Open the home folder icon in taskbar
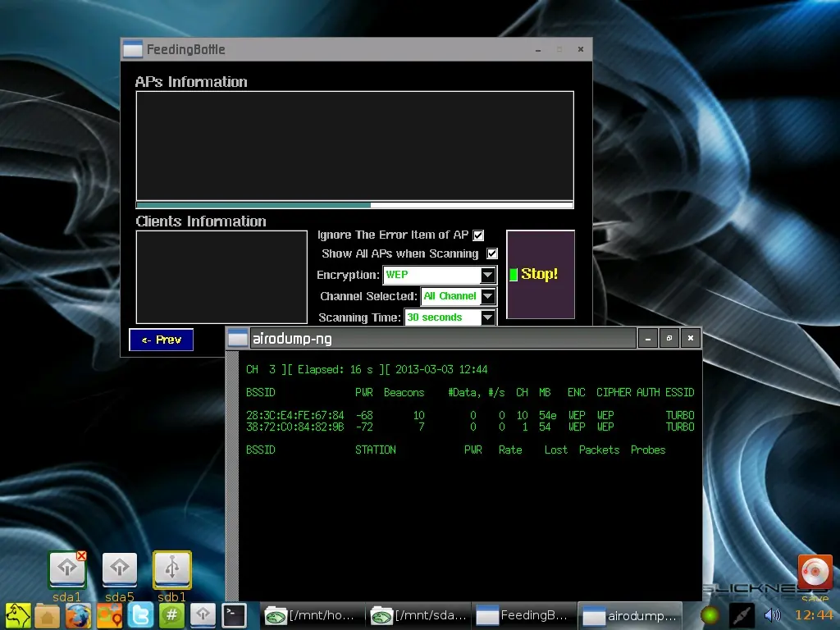The image size is (840, 630). (47, 615)
